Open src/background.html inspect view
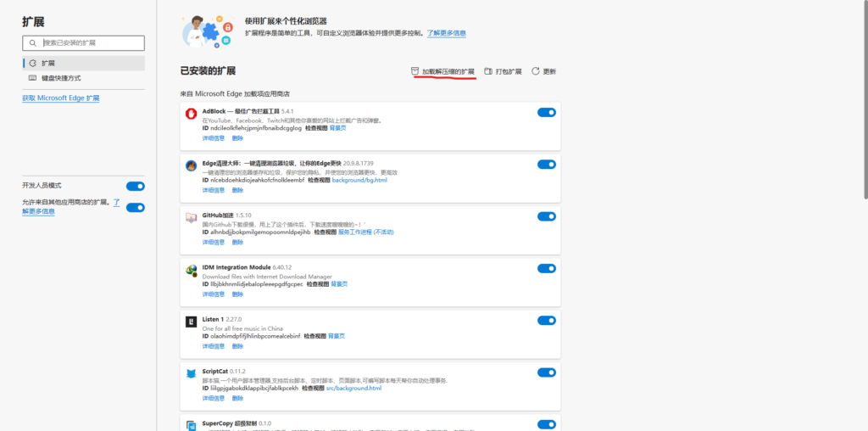 click(x=353, y=389)
